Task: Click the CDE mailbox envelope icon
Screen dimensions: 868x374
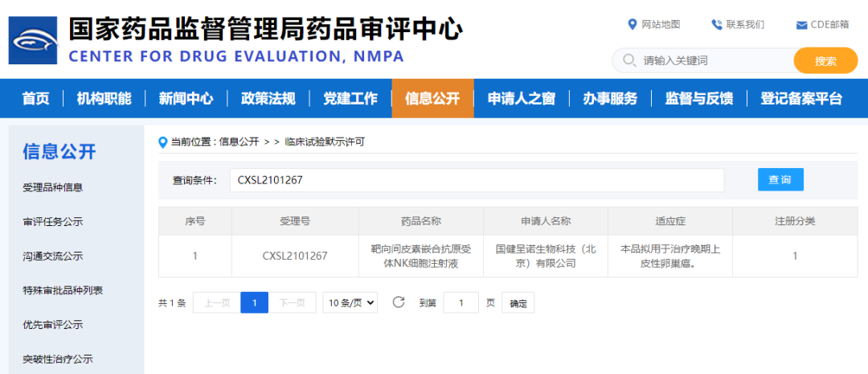Action: (801, 25)
